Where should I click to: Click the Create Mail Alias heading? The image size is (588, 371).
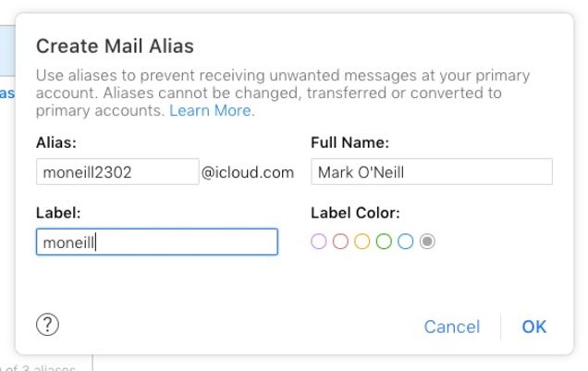[x=115, y=46]
